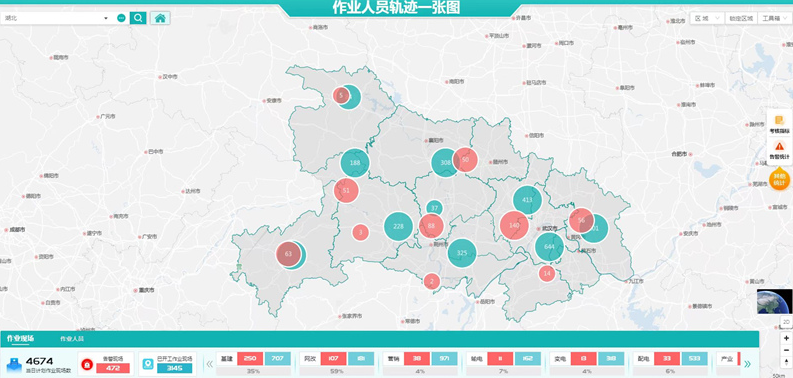The height and width of the screenshot is (378, 793).
Task: Switch to the 作业人员 tab
Action: click(x=72, y=339)
